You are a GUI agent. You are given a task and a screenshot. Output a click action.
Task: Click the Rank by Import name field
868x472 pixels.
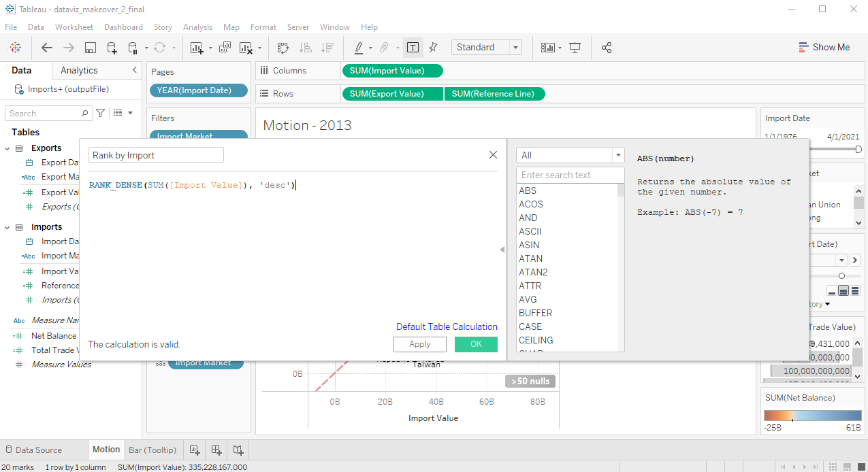coord(156,155)
